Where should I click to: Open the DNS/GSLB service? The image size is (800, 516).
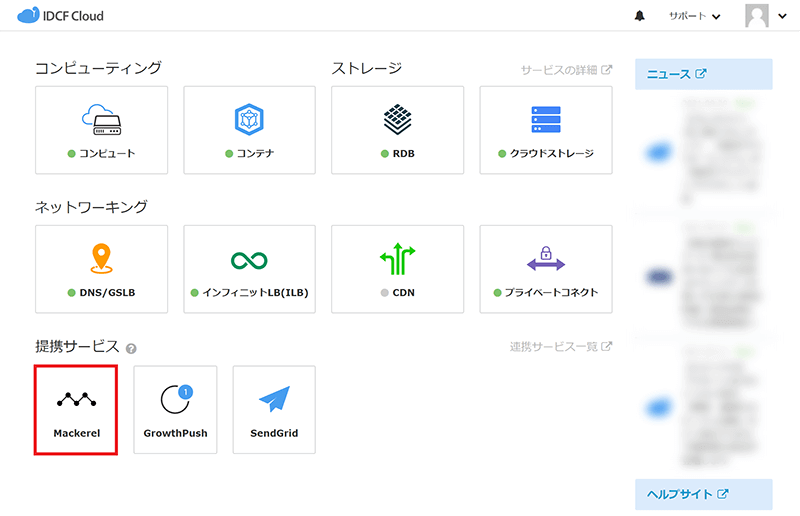click(101, 269)
